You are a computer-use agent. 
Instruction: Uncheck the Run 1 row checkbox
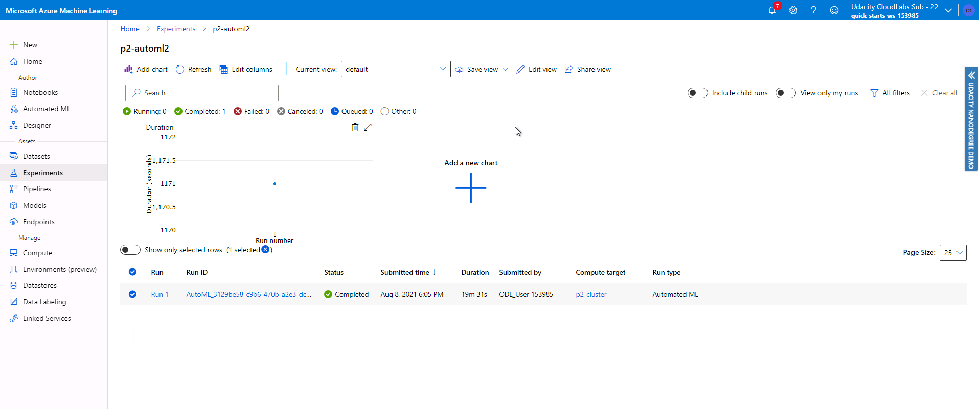pyautogui.click(x=132, y=294)
